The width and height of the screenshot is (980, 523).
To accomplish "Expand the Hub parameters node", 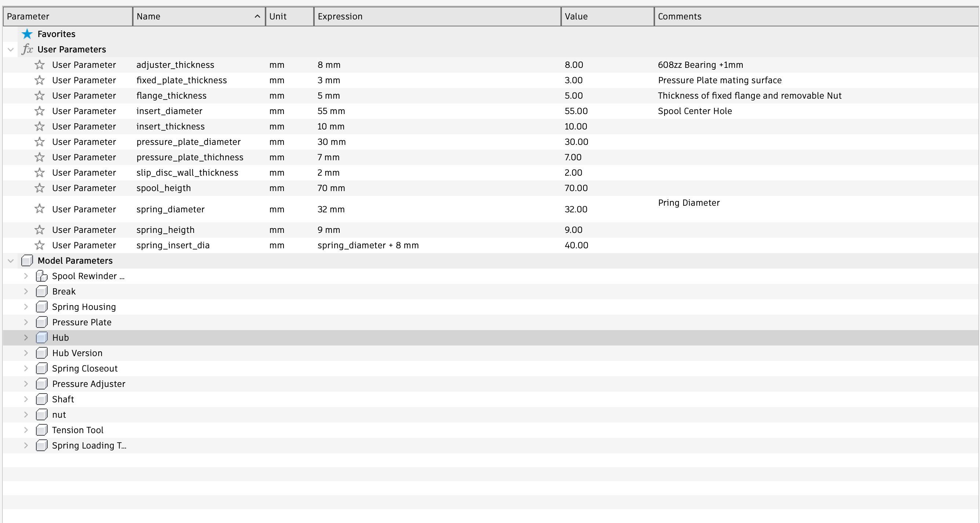I will pyautogui.click(x=26, y=338).
